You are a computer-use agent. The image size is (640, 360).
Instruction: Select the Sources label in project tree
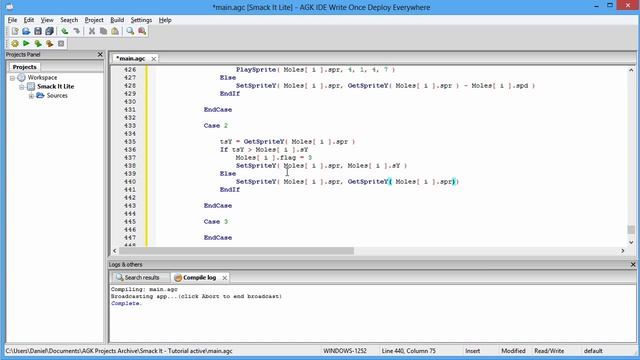pos(57,96)
